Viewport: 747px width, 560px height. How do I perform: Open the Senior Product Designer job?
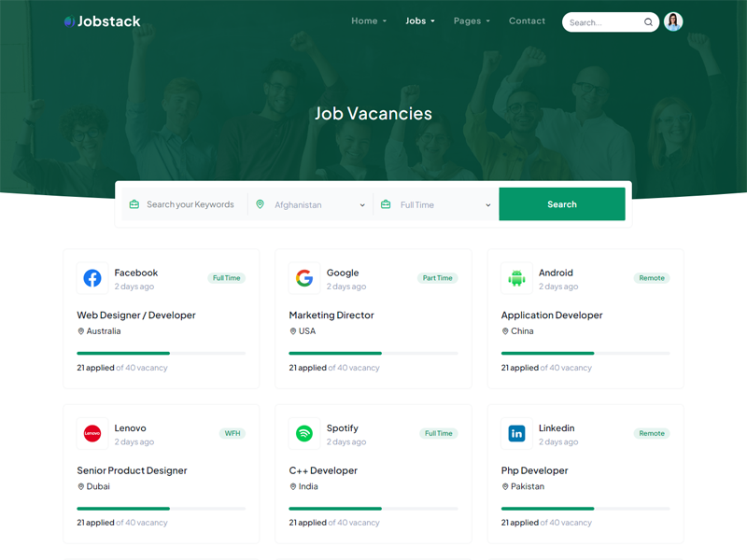[132, 470]
